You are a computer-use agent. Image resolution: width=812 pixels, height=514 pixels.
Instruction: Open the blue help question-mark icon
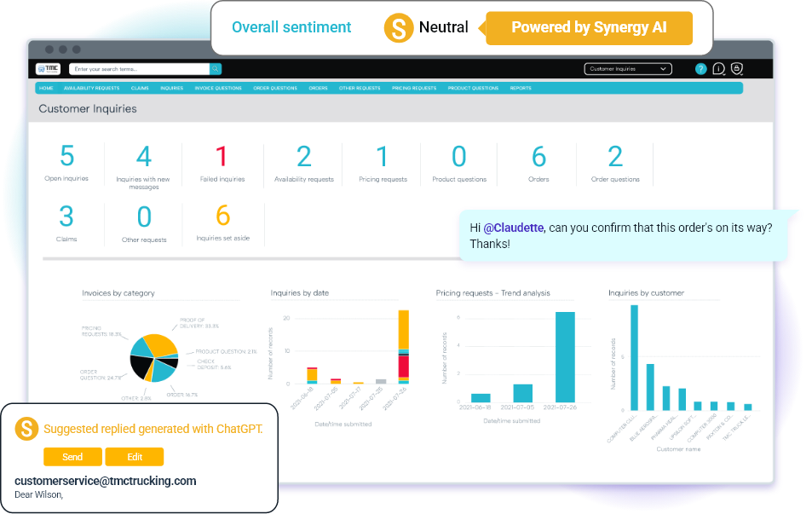click(x=700, y=69)
